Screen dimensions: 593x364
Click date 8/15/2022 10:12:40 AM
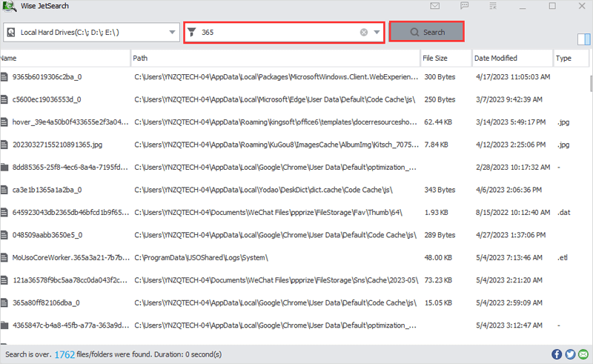tap(513, 212)
